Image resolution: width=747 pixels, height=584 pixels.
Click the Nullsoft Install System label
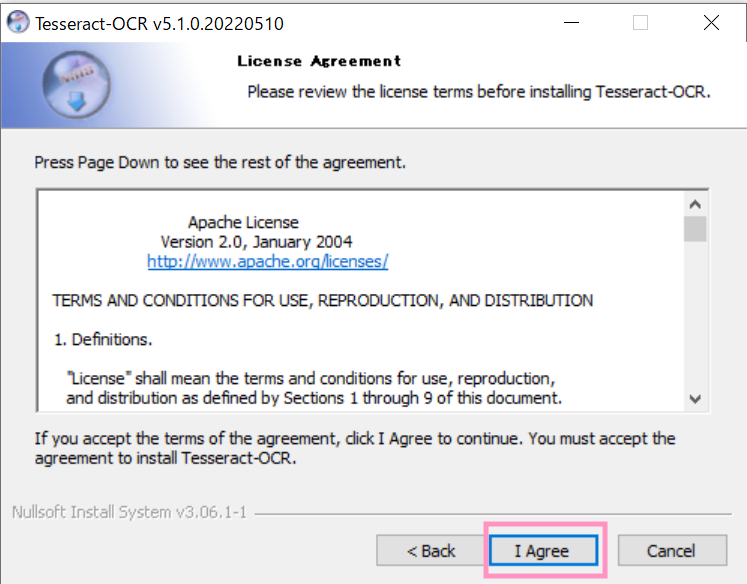129,512
